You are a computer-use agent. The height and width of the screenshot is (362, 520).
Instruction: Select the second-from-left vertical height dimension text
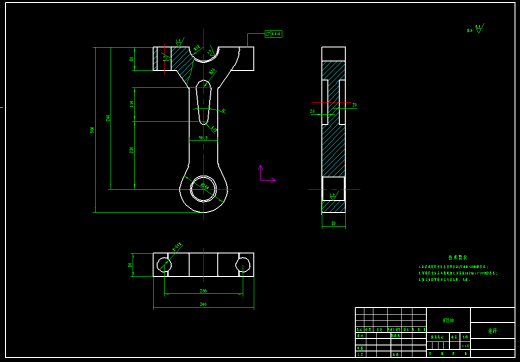(108, 118)
